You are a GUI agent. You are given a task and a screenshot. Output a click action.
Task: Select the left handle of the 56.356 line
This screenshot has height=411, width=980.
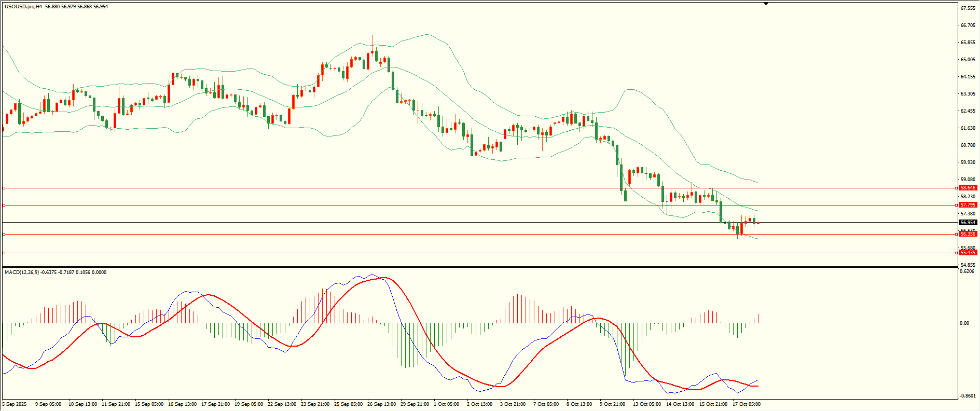(x=4, y=234)
